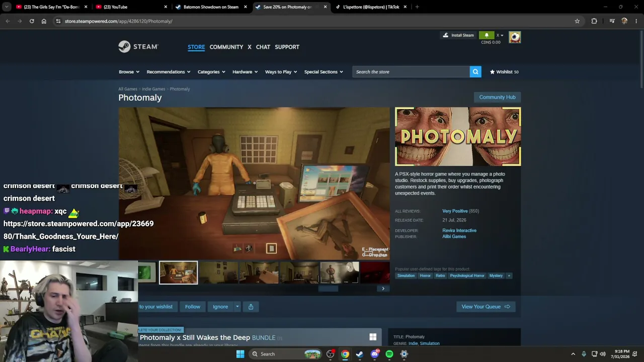The height and width of the screenshot is (362, 644).
Task: Click the microphone icon in system tray
Action: [584, 354]
